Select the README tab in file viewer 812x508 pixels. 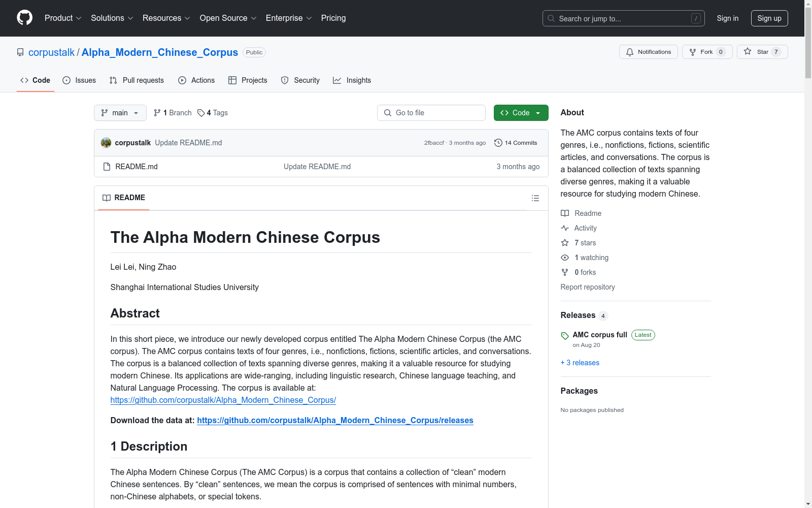[x=124, y=198]
